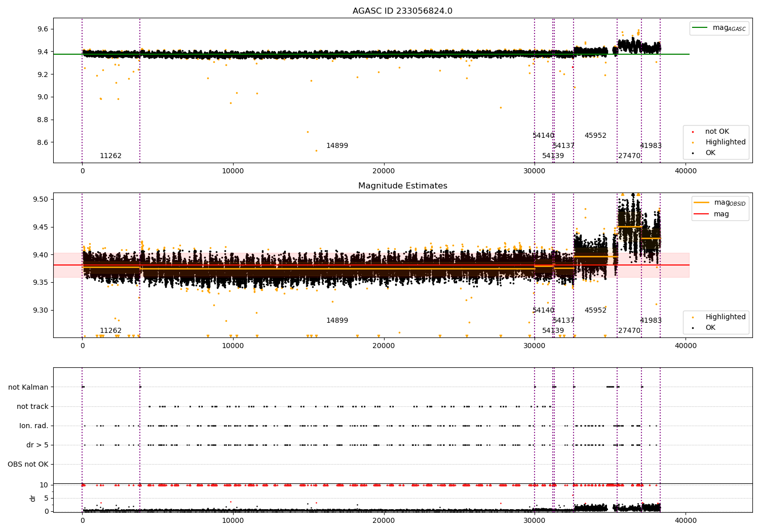
Task: Click the 9.6 y-axis tick label
Action: [43, 29]
